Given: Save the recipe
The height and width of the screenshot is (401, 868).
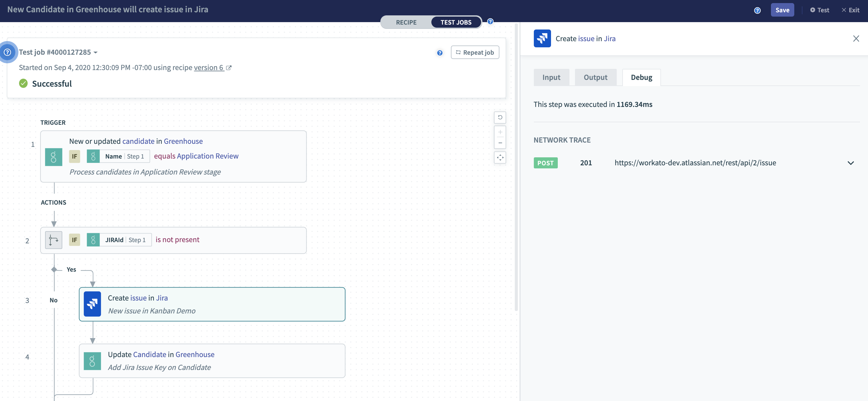Looking at the screenshot, I should coord(782,10).
